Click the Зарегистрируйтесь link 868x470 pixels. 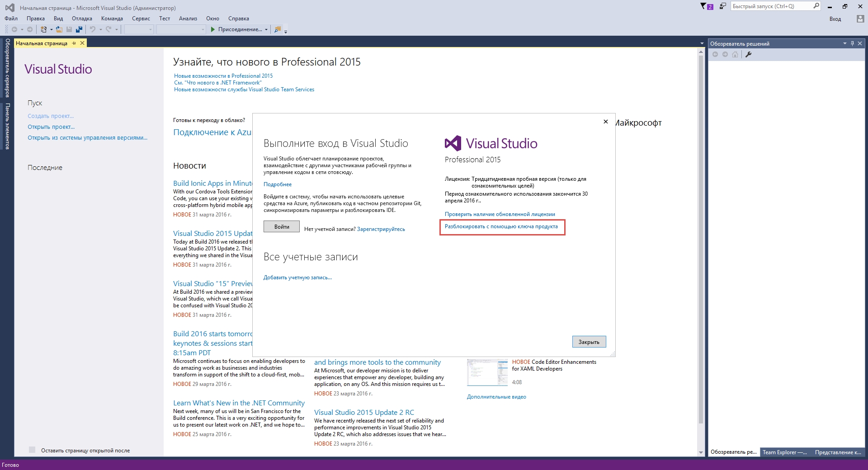pos(381,229)
